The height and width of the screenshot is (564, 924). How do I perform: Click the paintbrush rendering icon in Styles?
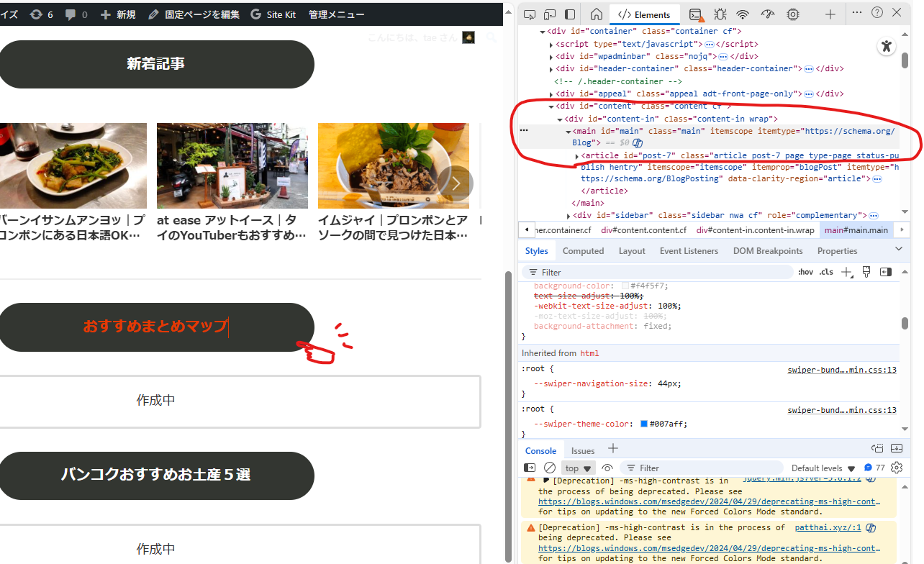point(866,272)
